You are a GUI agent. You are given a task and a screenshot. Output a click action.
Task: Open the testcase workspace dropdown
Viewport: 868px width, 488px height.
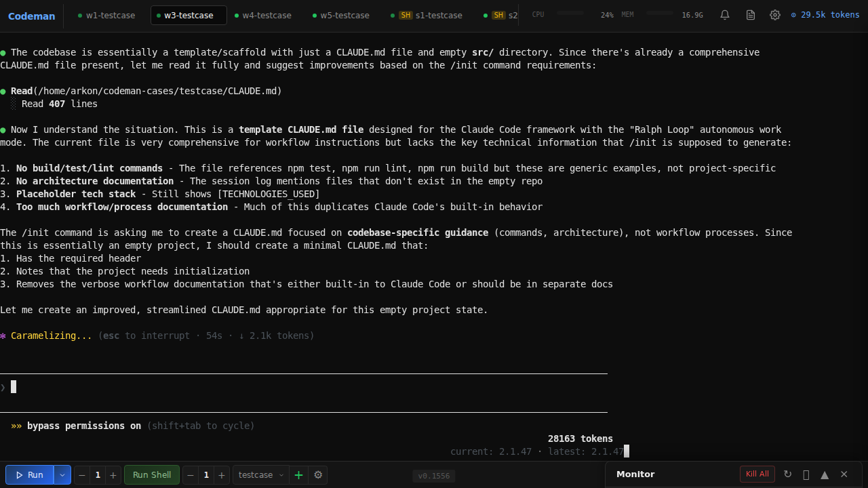(x=260, y=474)
